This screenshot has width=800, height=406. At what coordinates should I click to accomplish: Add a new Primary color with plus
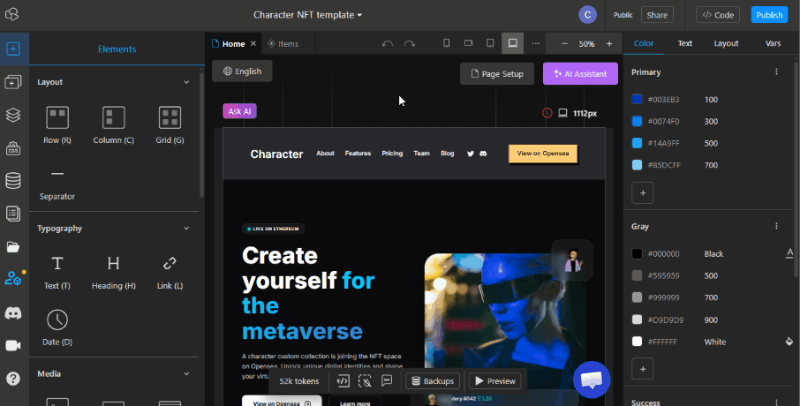(643, 192)
